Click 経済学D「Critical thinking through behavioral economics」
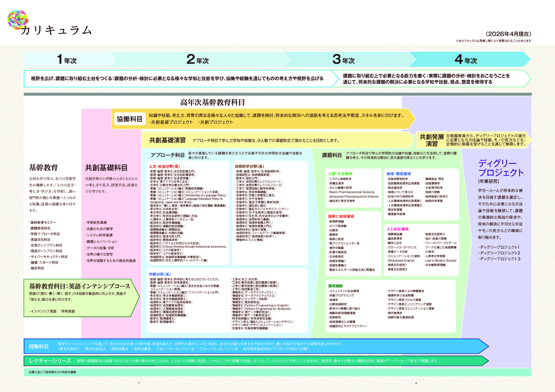555x392 pixels. (188, 247)
